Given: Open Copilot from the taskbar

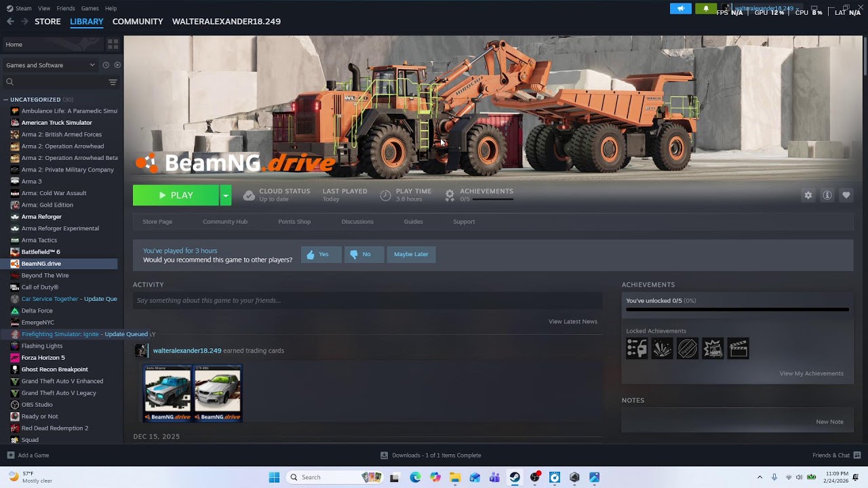Looking at the screenshot, I should (435, 477).
